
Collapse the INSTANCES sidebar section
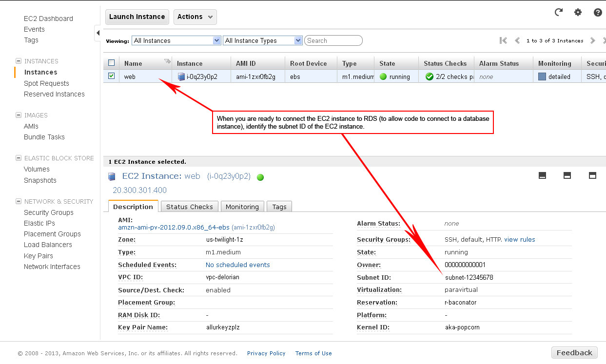coord(19,61)
